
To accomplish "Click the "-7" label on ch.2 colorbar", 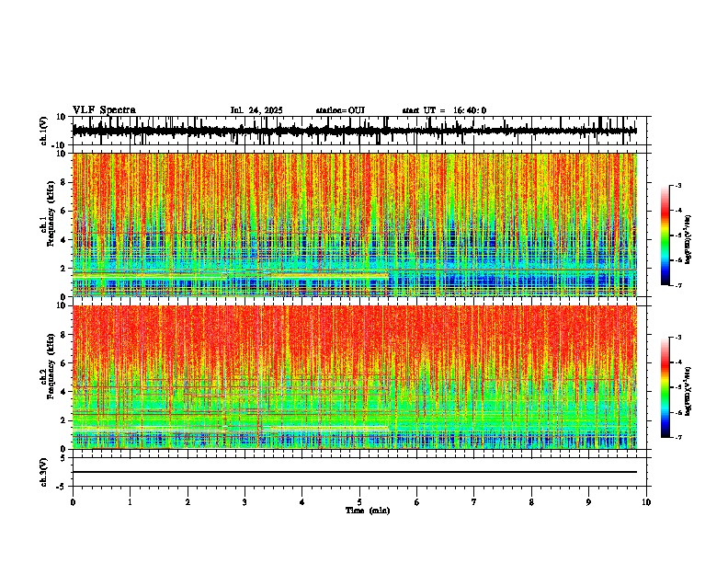I will click(x=677, y=437).
